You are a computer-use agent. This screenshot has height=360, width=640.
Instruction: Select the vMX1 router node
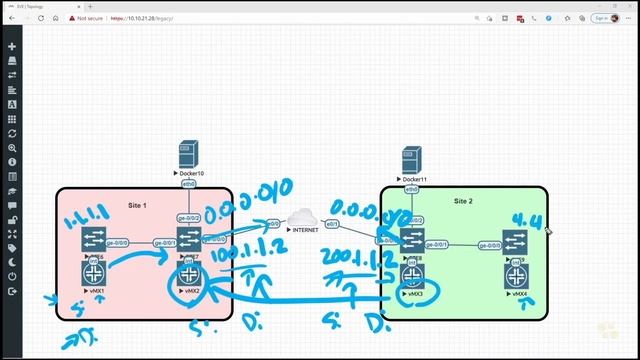[x=94, y=273]
